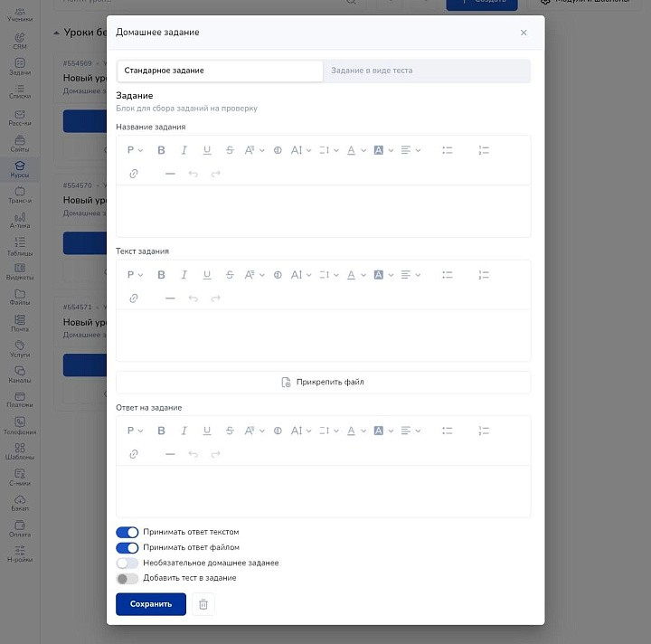Apply strikethrough in the 'Название задания' editor
The image size is (651, 644).
pos(230,150)
